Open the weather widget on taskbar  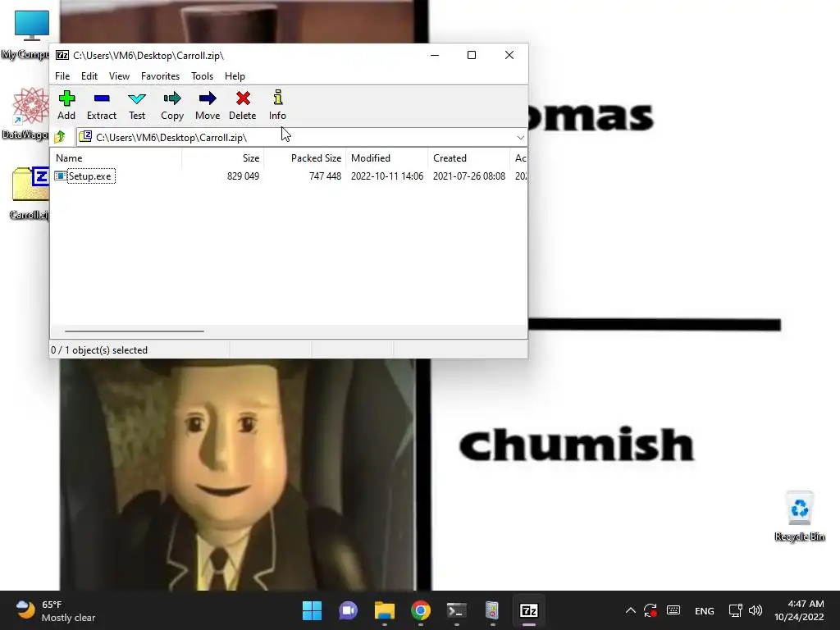click(55, 610)
